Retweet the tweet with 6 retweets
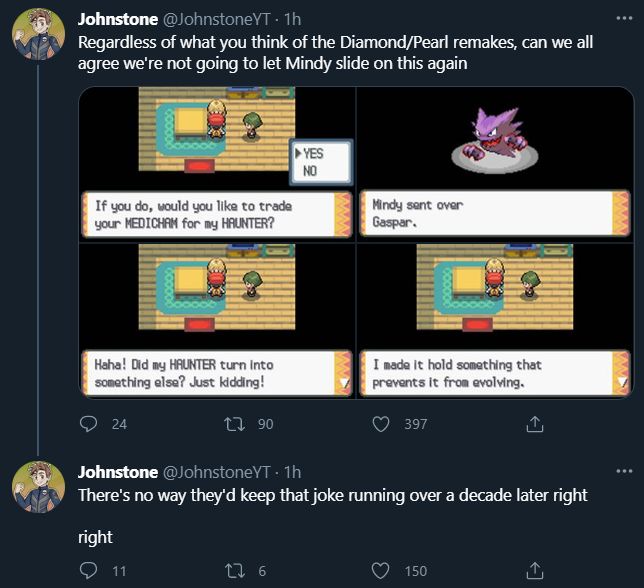The image size is (644, 588). (x=237, y=570)
